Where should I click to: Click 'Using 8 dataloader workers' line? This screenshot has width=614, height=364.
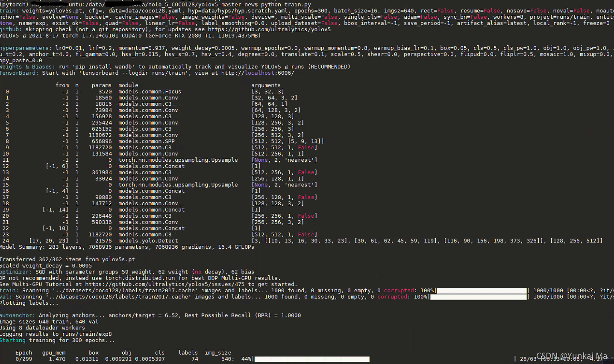[42, 328]
